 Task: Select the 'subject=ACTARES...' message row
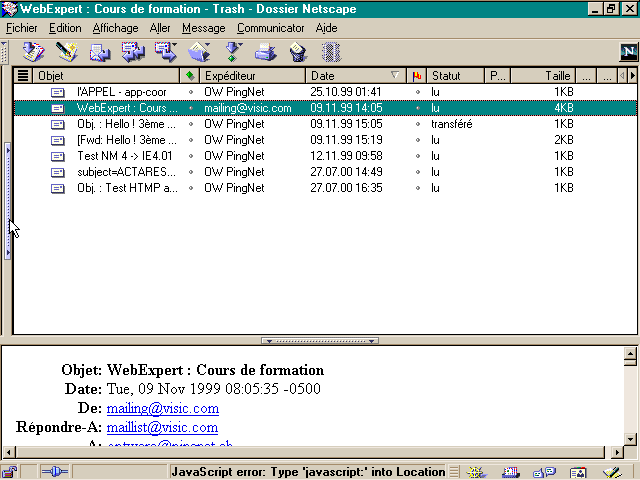(x=325, y=172)
